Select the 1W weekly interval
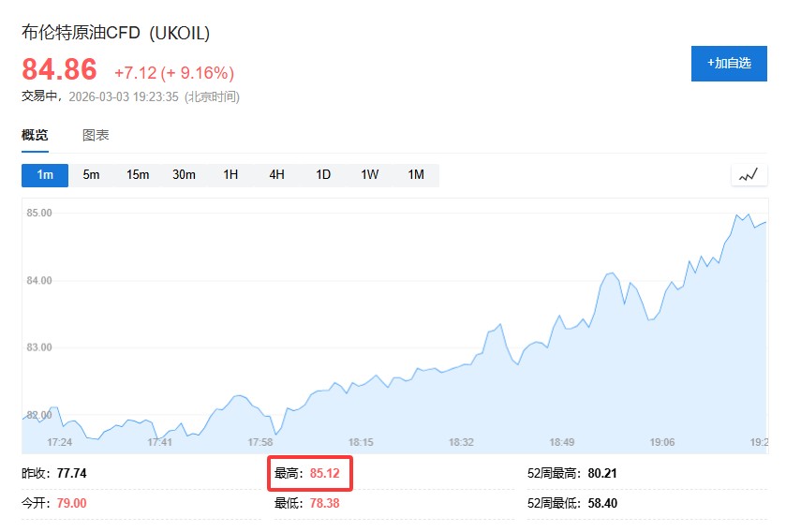The width and height of the screenshot is (786, 532). coord(369,175)
